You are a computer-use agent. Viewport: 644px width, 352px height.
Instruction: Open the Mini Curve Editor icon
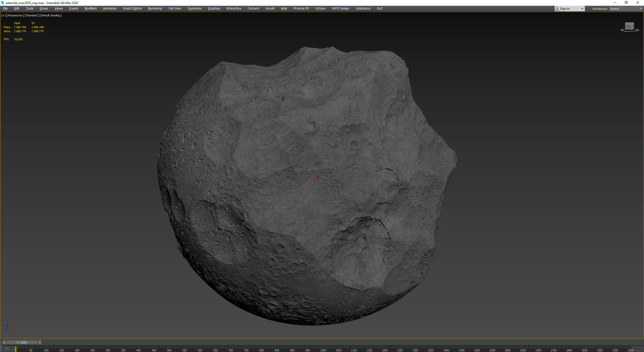(x=8, y=349)
